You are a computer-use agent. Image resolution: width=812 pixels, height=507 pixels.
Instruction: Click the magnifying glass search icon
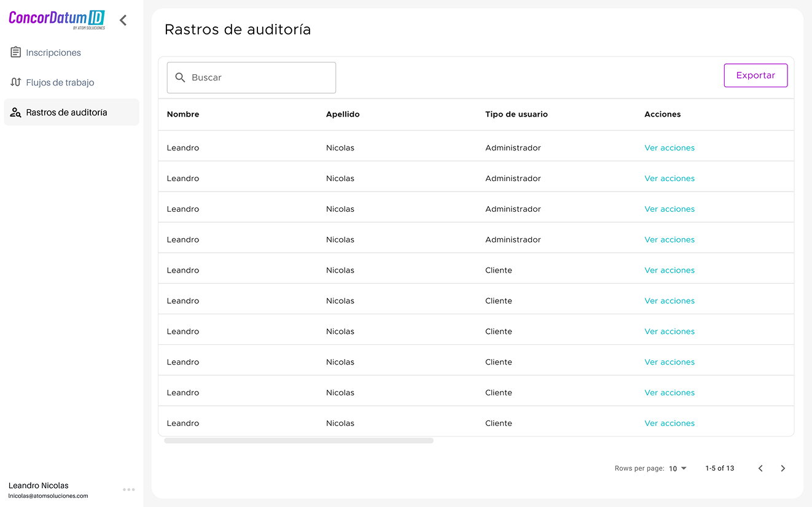coord(180,77)
